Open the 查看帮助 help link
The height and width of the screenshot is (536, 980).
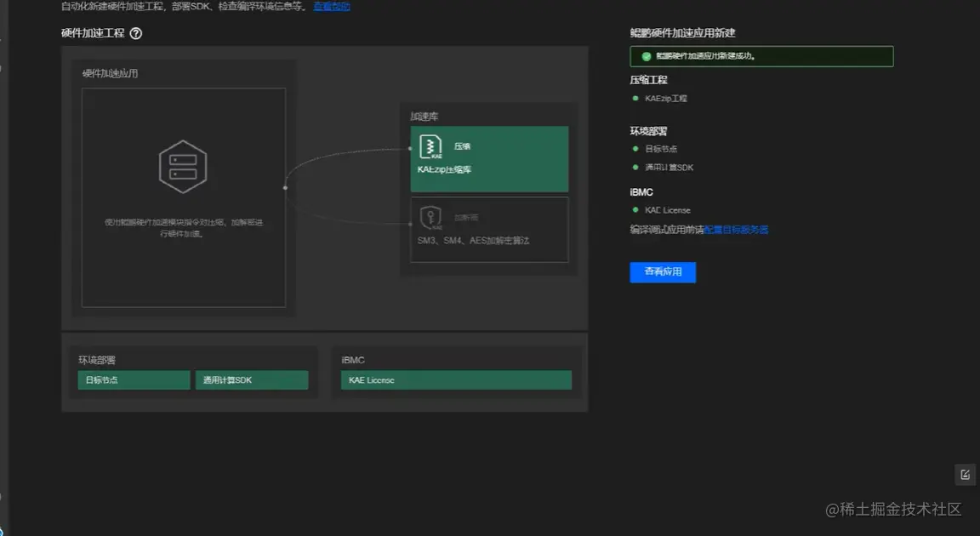tap(332, 6)
